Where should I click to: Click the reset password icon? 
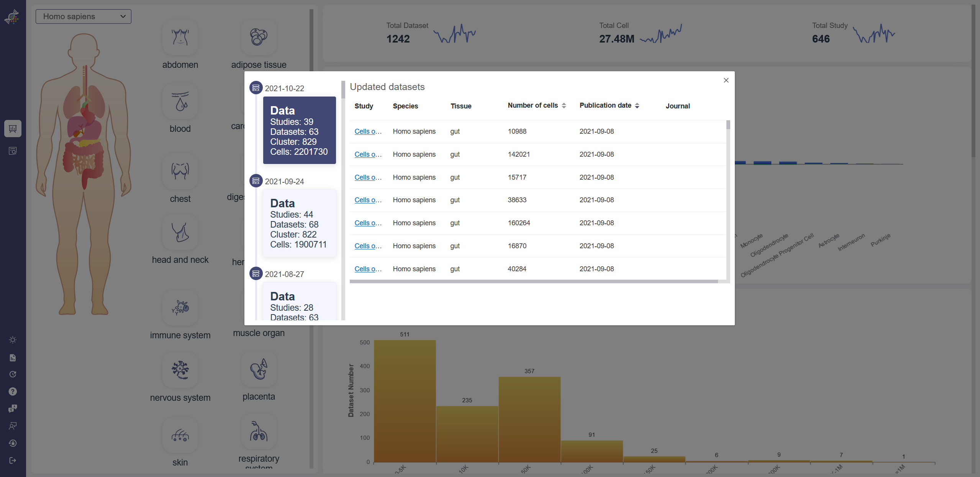click(13, 443)
